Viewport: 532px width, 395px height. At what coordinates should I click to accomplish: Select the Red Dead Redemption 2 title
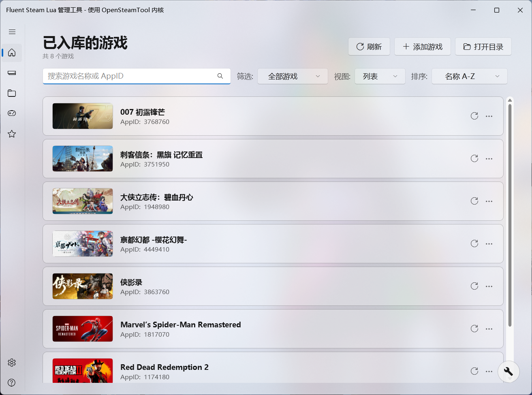point(165,367)
